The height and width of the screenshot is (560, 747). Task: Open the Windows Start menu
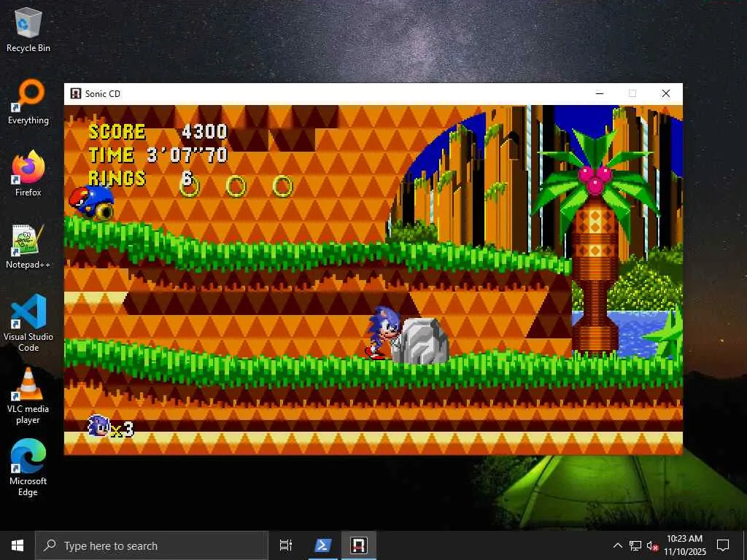(x=18, y=545)
